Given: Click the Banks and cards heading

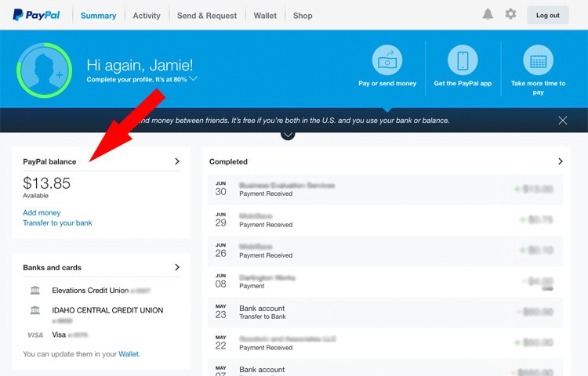Looking at the screenshot, I should coord(52,267).
